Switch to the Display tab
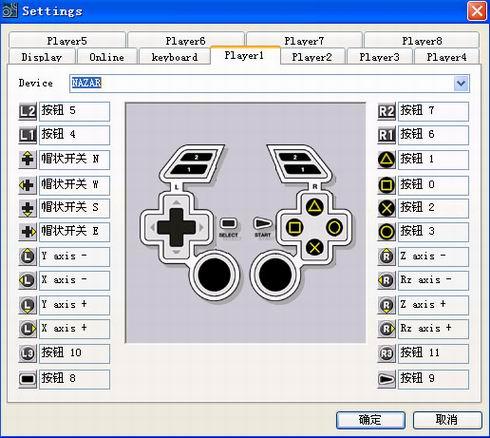The width and height of the screenshot is (490, 438). (42, 57)
